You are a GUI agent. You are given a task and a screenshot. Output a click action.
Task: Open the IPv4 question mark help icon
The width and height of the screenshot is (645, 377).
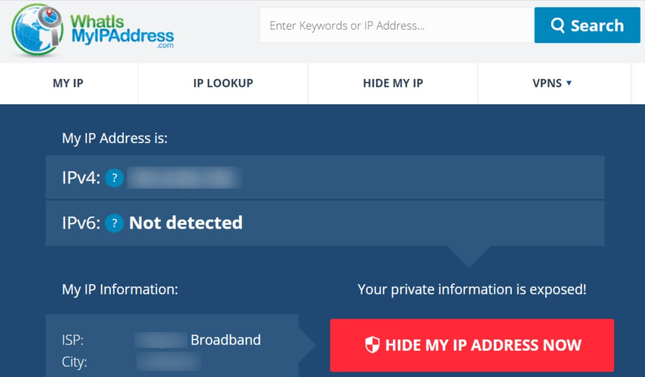114,178
